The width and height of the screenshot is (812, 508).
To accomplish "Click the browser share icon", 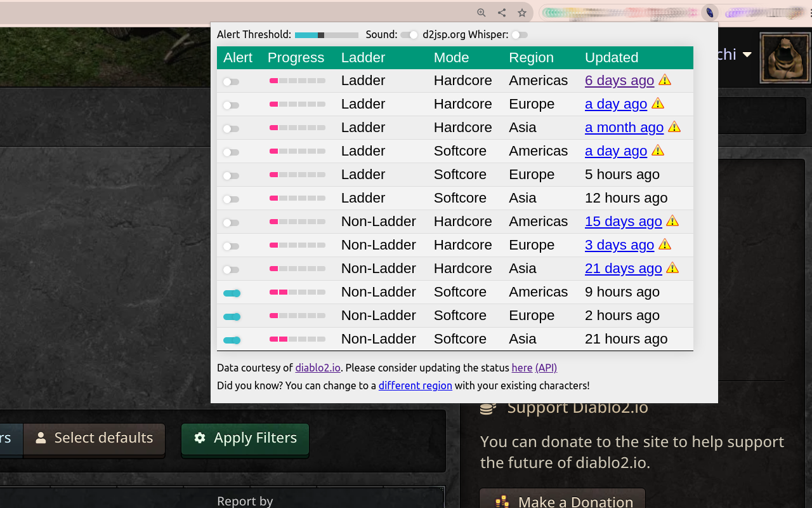I will 501,12.
